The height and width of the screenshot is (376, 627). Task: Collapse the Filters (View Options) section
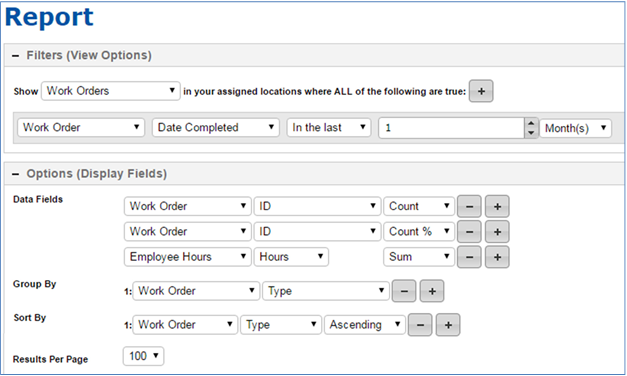16,56
